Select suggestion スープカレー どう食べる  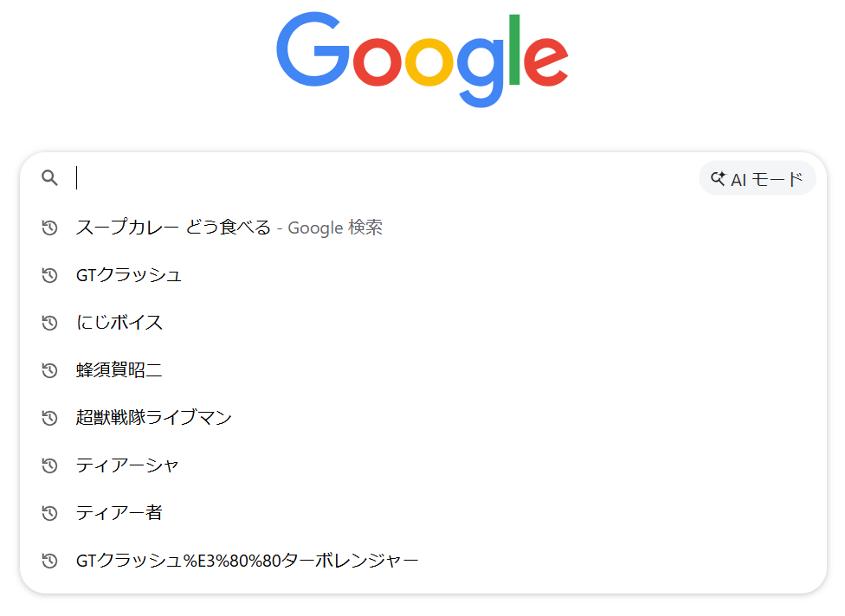pos(173,228)
